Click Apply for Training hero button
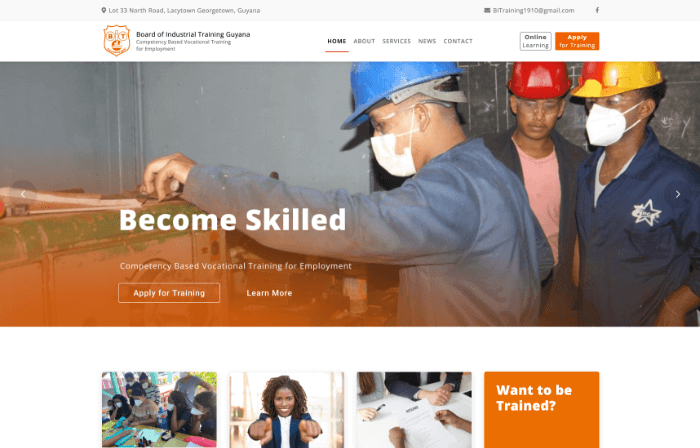 (x=169, y=293)
